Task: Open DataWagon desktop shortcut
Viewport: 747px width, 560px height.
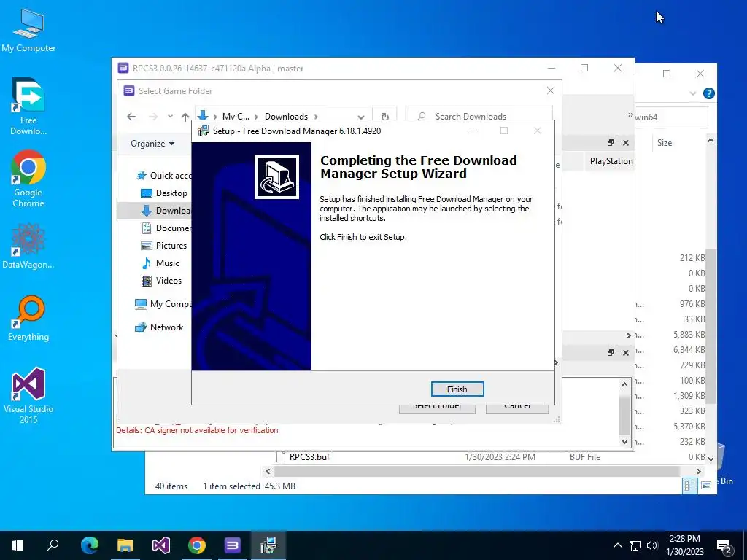Action: point(28,246)
